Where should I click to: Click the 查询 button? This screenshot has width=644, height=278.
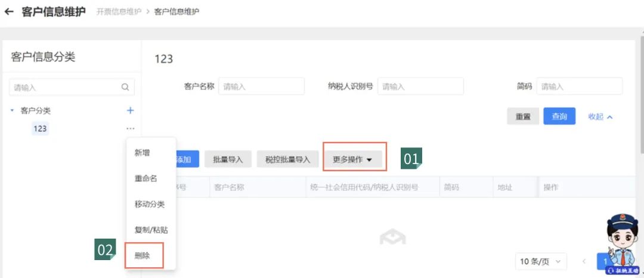(x=559, y=116)
